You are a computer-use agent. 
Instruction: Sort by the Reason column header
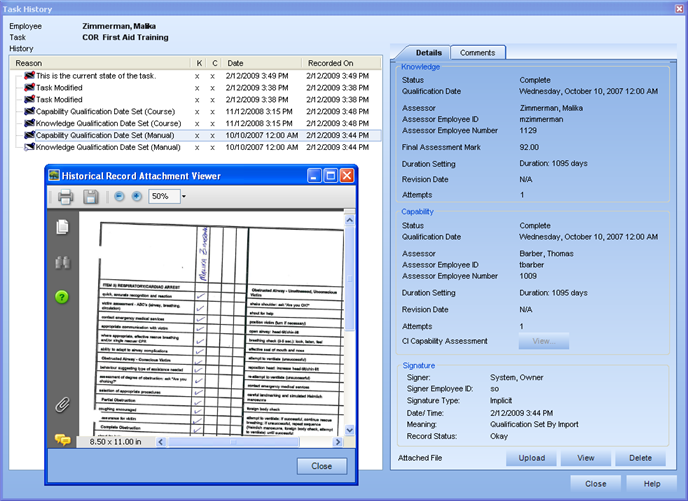(x=100, y=63)
